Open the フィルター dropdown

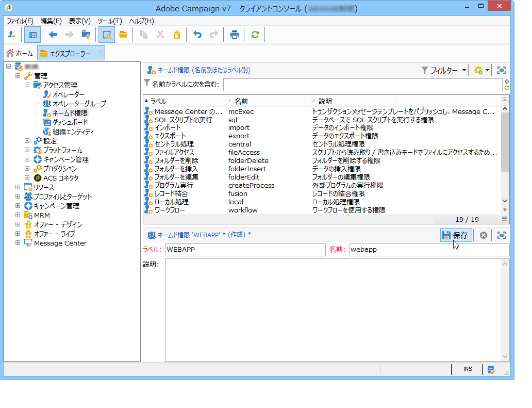(x=444, y=70)
